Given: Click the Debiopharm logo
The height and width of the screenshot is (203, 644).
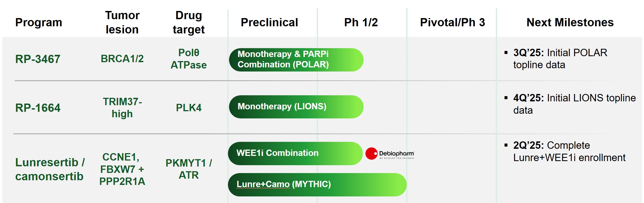Looking at the screenshot, I should coord(390,154).
